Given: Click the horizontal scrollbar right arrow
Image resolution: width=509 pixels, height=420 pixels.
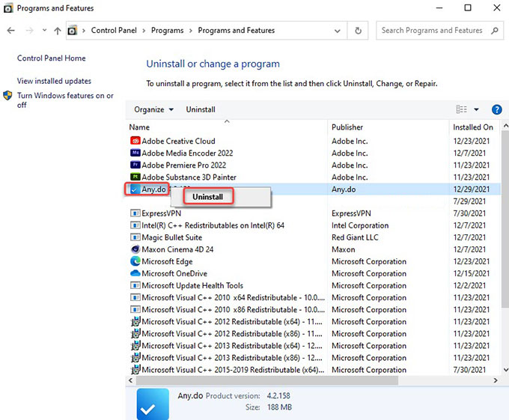Looking at the screenshot, I should [x=496, y=380].
